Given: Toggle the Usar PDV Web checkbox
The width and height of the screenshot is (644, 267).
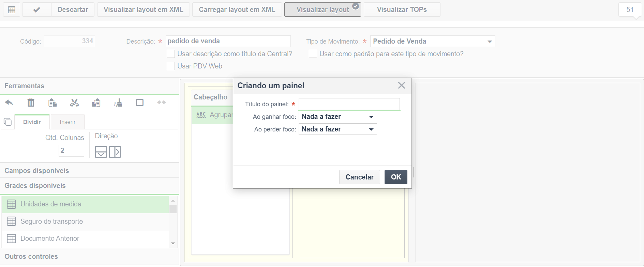Looking at the screenshot, I should point(171,66).
